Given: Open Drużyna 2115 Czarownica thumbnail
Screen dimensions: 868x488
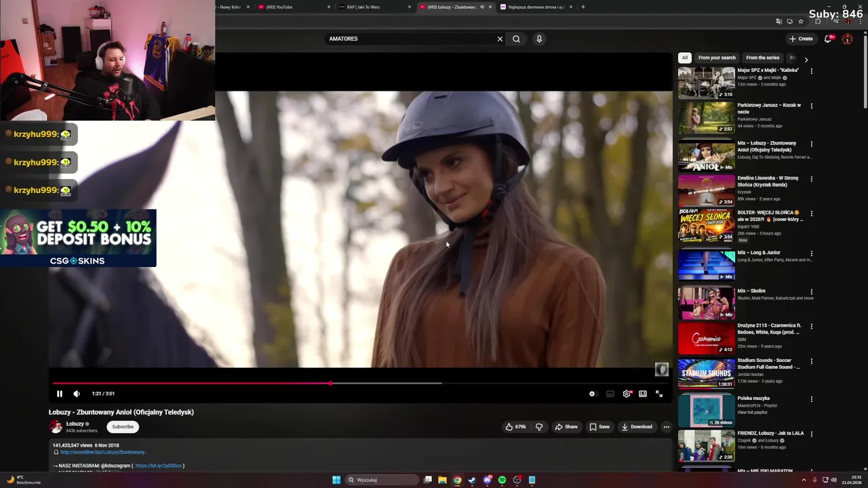Looking at the screenshot, I should [706, 338].
